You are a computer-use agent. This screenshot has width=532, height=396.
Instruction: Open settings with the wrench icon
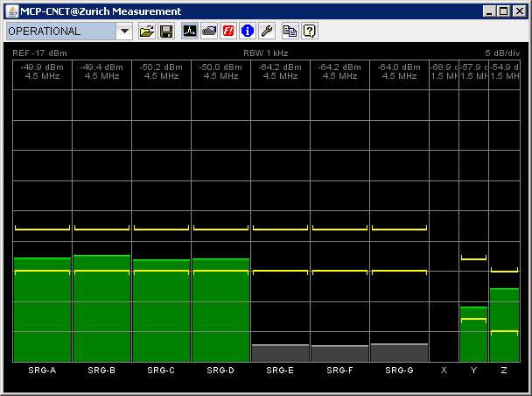click(x=267, y=32)
